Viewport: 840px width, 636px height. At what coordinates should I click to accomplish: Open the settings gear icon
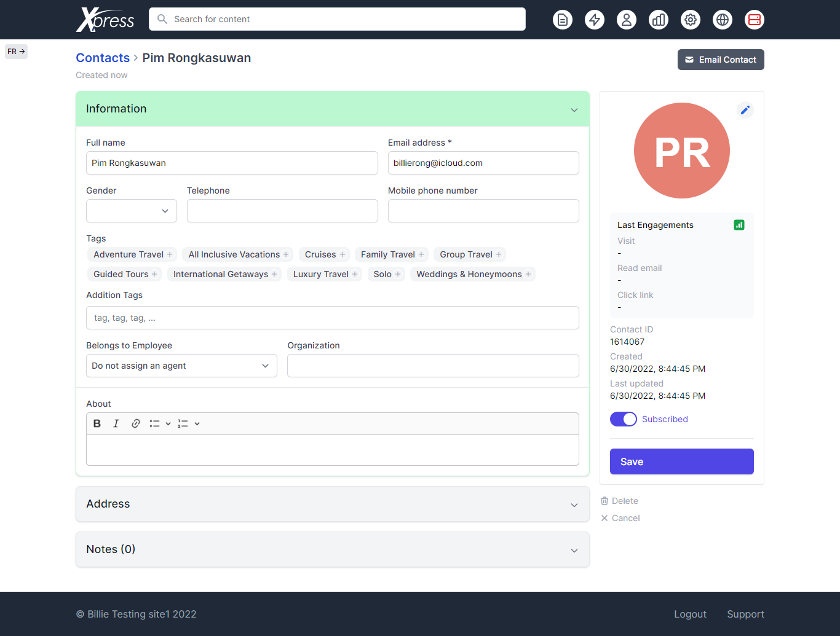pos(690,20)
